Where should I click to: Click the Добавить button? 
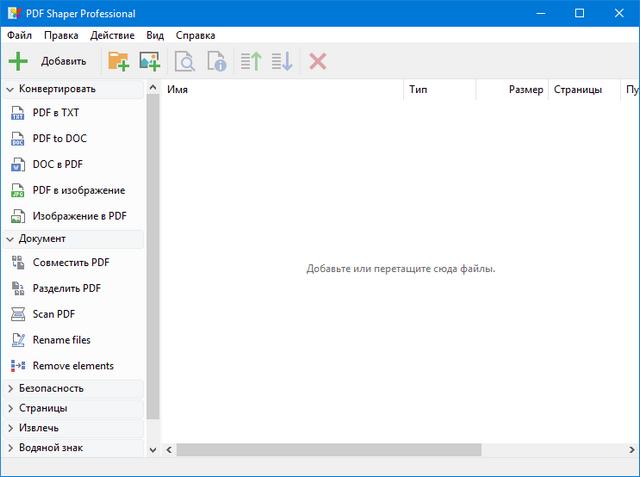click(48, 62)
